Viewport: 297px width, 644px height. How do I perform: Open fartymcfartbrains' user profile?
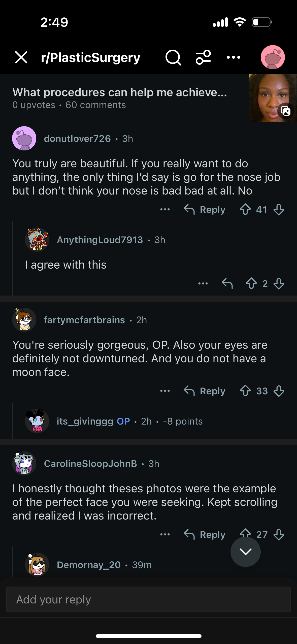84,320
